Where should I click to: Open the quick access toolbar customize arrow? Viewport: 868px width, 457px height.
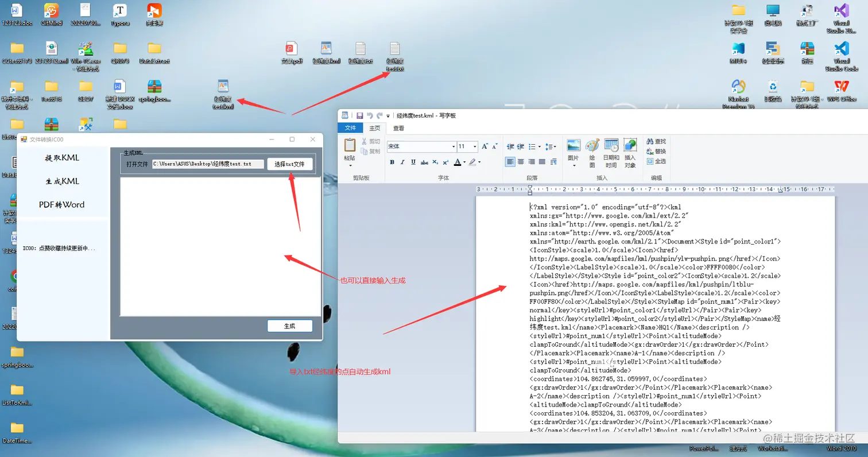388,116
